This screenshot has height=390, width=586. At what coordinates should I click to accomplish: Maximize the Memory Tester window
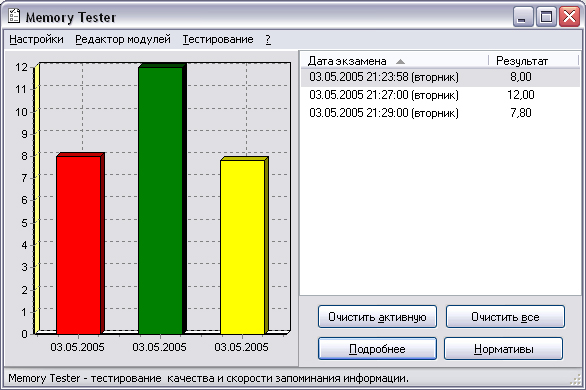(546, 16)
